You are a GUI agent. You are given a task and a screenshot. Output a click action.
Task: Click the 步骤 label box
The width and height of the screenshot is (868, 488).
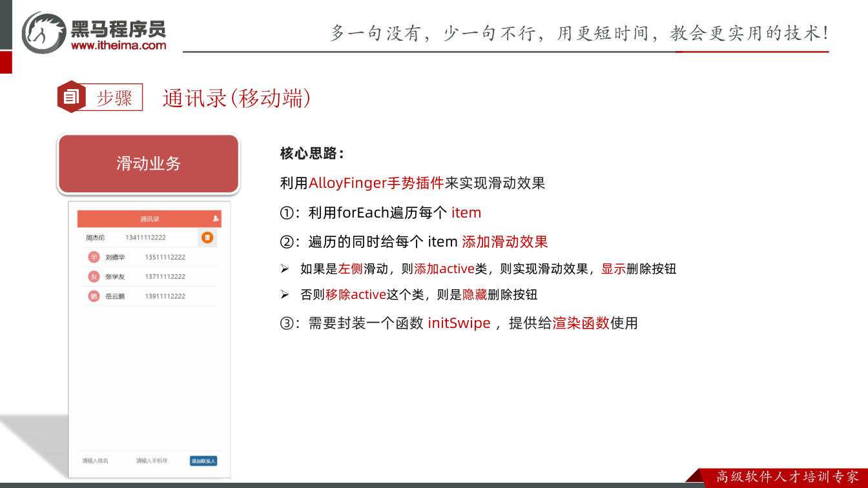(114, 97)
